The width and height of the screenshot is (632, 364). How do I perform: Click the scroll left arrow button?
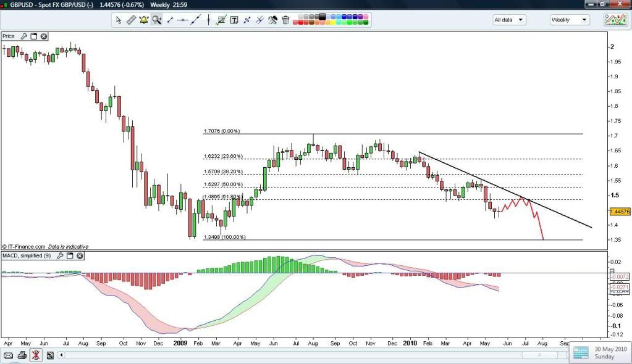coord(61,355)
